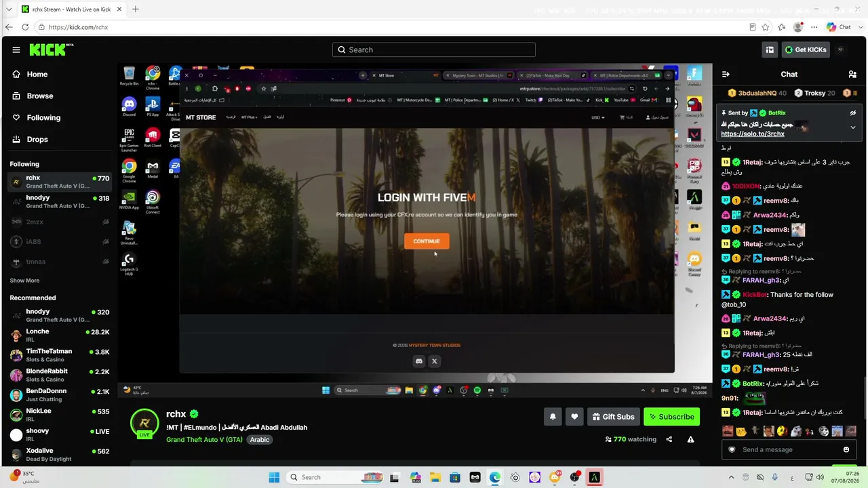The height and width of the screenshot is (488, 868).
Task: Open the browser reader view icon
Action: 753,27
